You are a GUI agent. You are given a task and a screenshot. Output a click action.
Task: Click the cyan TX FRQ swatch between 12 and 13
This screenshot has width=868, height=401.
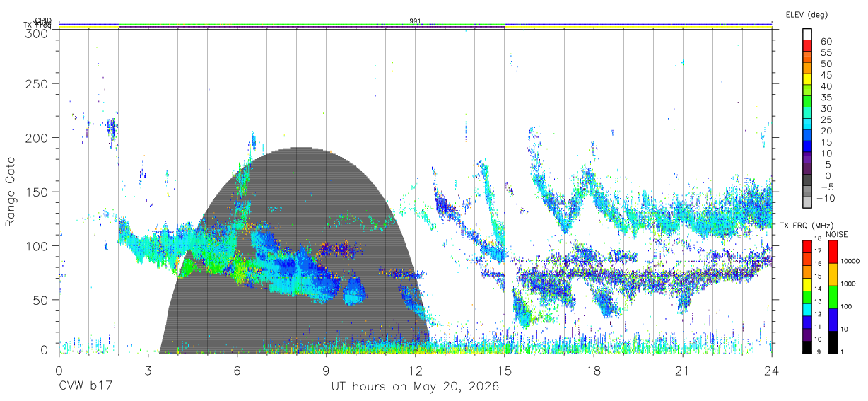[x=807, y=308]
